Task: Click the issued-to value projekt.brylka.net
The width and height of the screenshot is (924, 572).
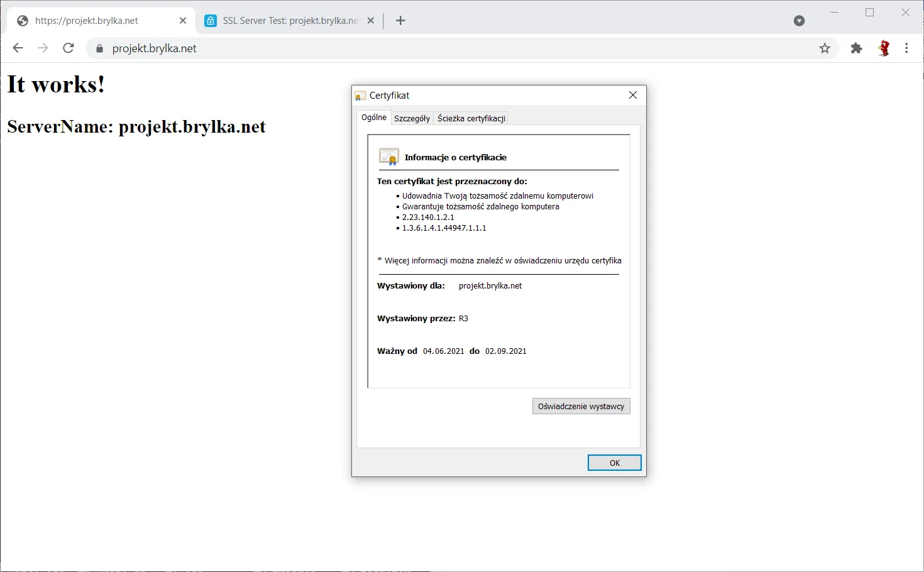Action: click(490, 285)
